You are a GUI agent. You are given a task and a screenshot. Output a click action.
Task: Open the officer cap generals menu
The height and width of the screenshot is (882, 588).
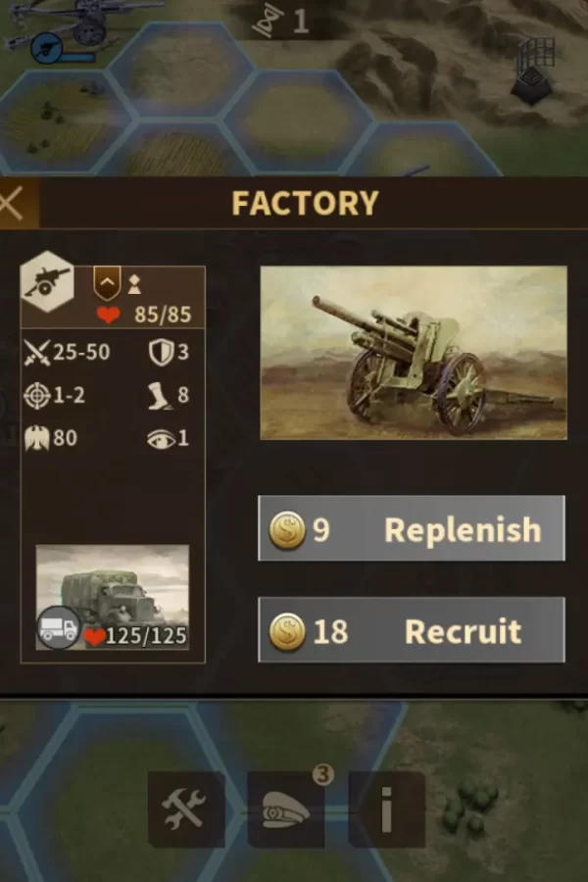point(286,808)
